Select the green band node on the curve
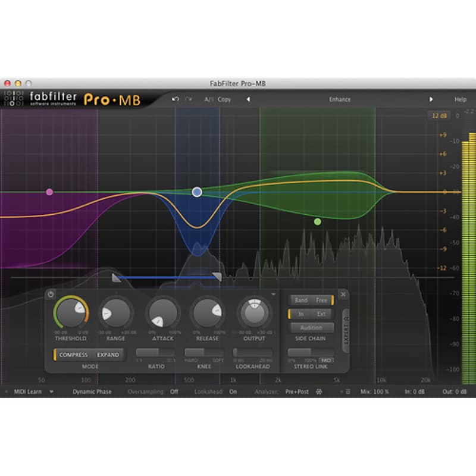 [317, 221]
